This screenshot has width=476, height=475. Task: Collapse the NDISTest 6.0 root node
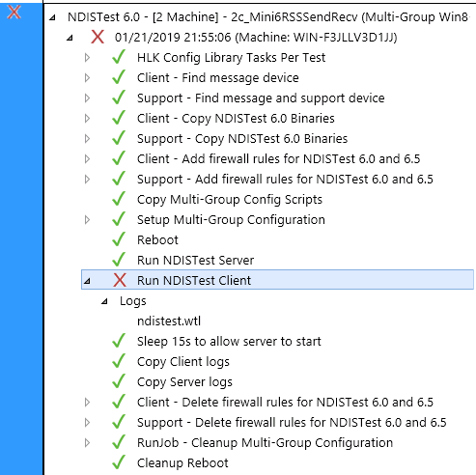[52, 17]
